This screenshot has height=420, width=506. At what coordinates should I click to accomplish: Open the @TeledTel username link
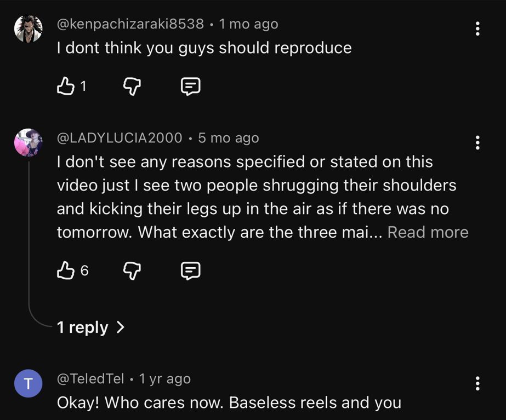(90, 378)
